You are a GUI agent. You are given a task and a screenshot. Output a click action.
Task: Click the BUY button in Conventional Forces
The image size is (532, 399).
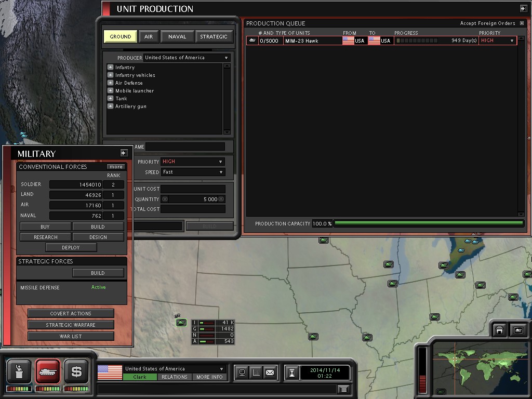coord(46,227)
